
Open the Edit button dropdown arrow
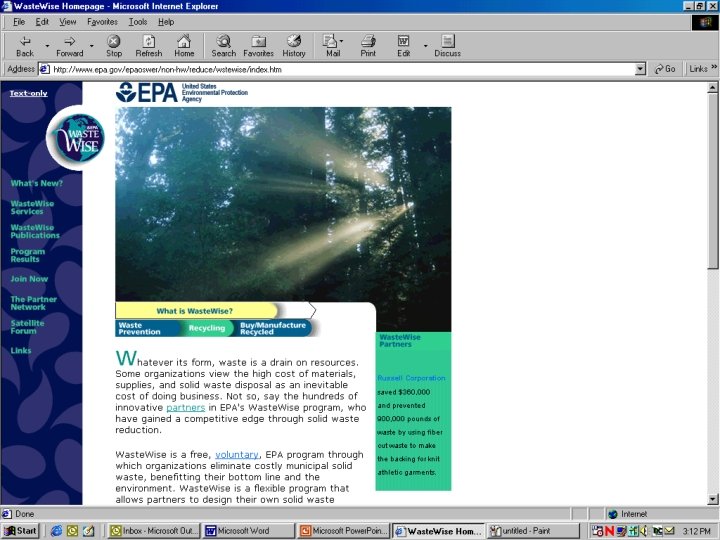tap(426, 46)
